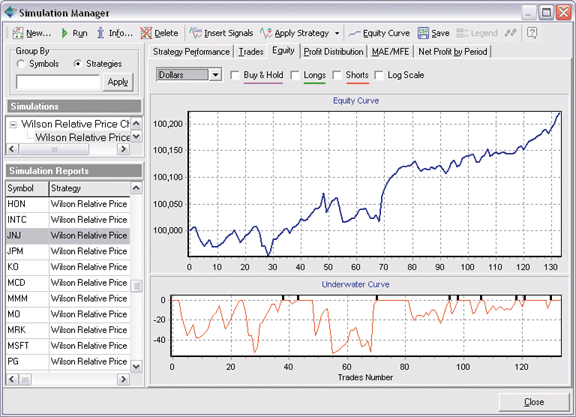Click the New simulation toolbar icon
The image size is (576, 417).
18,33
